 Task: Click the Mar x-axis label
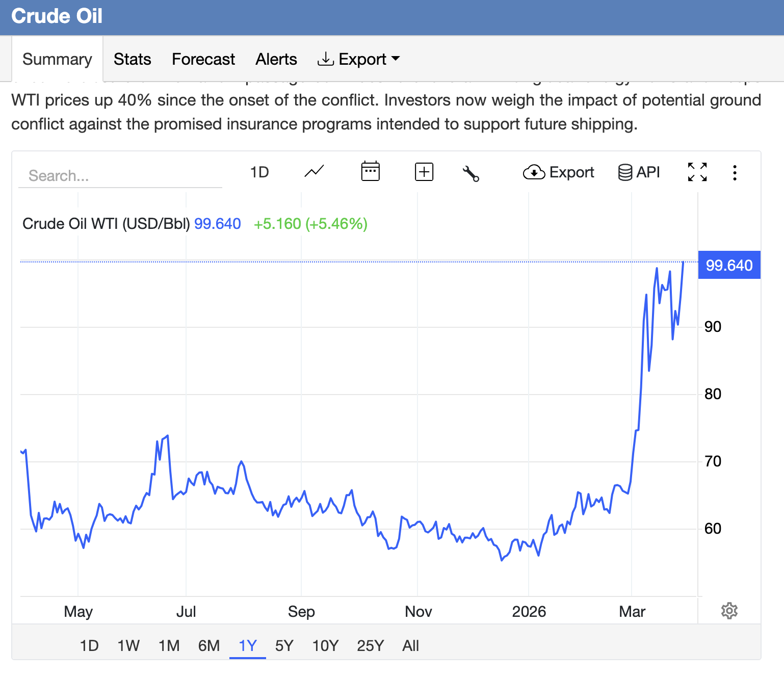[x=632, y=611]
